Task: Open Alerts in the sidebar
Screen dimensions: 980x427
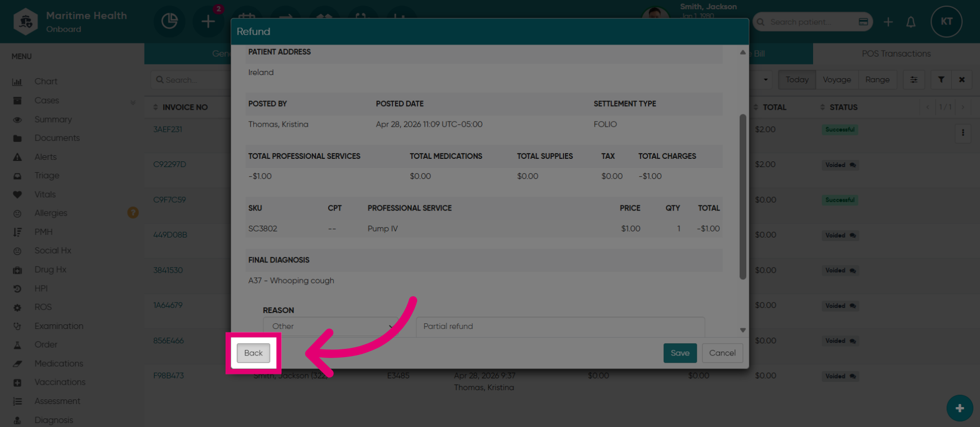Action: pyautogui.click(x=45, y=157)
